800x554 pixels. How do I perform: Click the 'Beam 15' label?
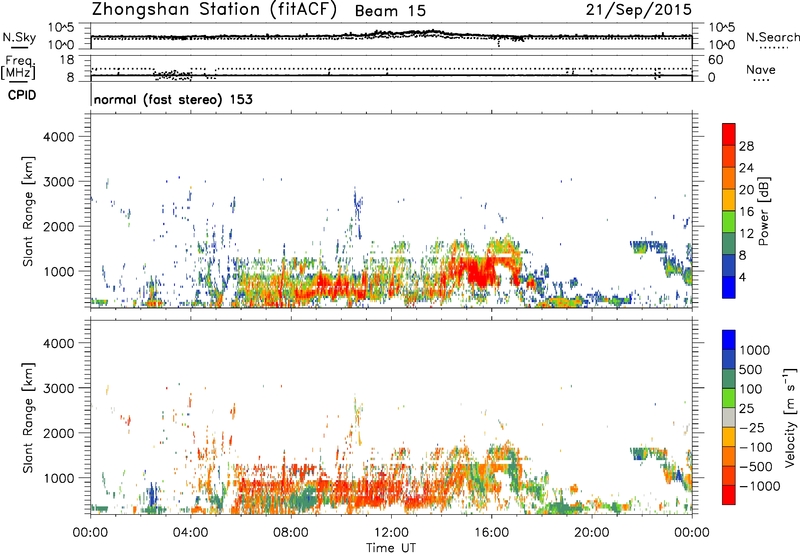click(x=390, y=11)
